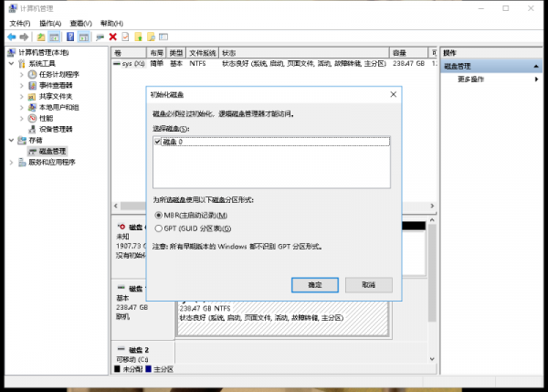Check the 磁盘 0 checkbox
The image size is (548, 392).
pyautogui.click(x=158, y=142)
